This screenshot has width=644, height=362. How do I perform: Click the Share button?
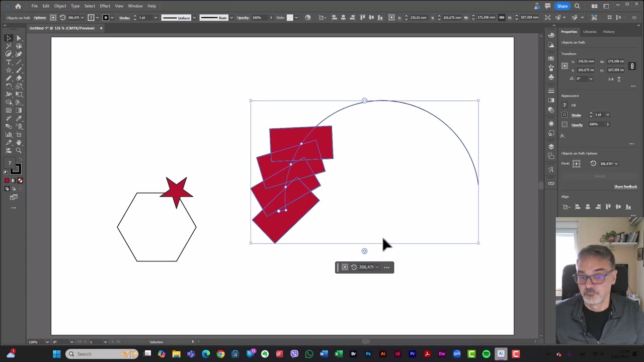562,6
